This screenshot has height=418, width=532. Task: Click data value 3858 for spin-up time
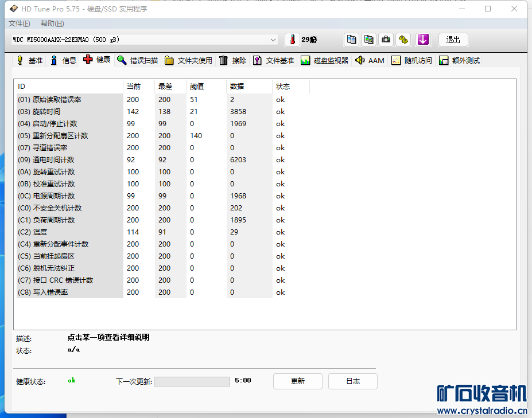click(238, 112)
